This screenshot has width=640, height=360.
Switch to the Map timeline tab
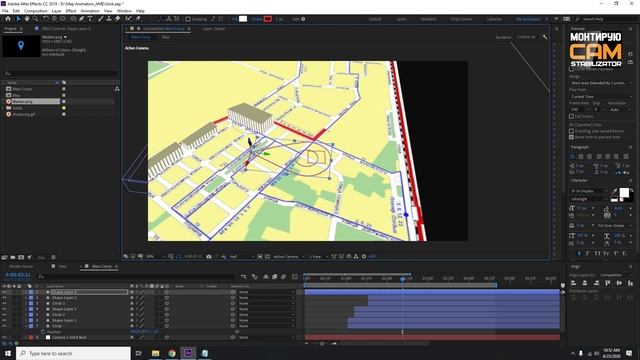coord(63,266)
